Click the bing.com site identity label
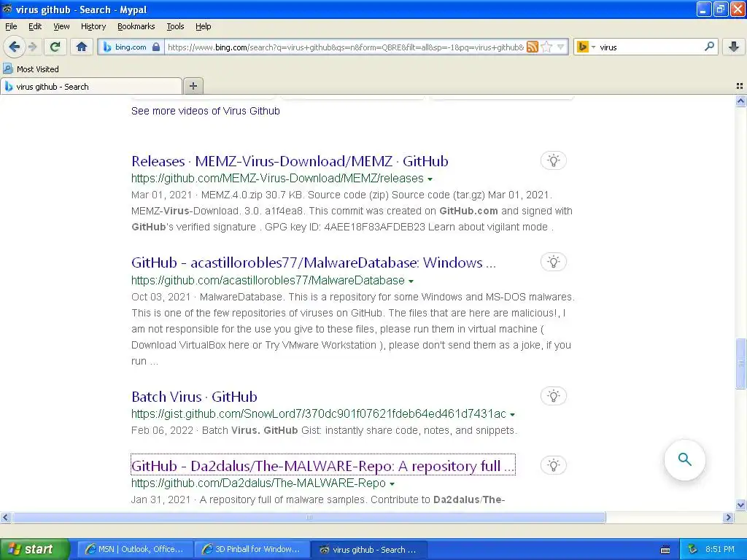Image resolution: width=747 pixels, height=560 pixels. coord(130,47)
